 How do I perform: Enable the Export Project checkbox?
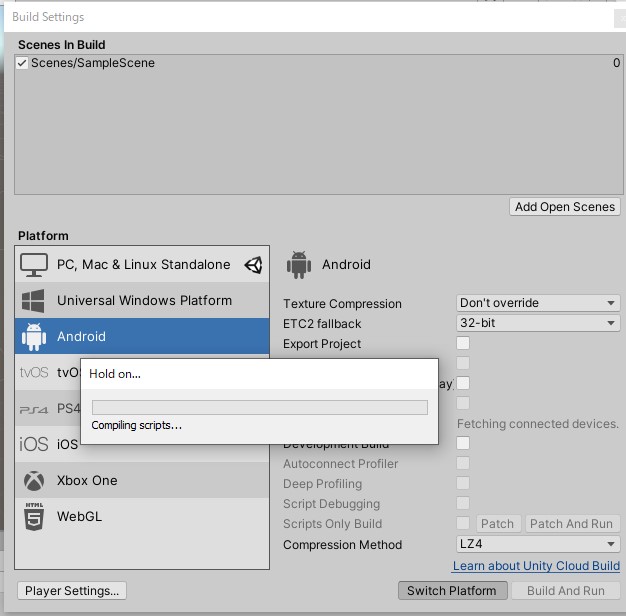463,343
